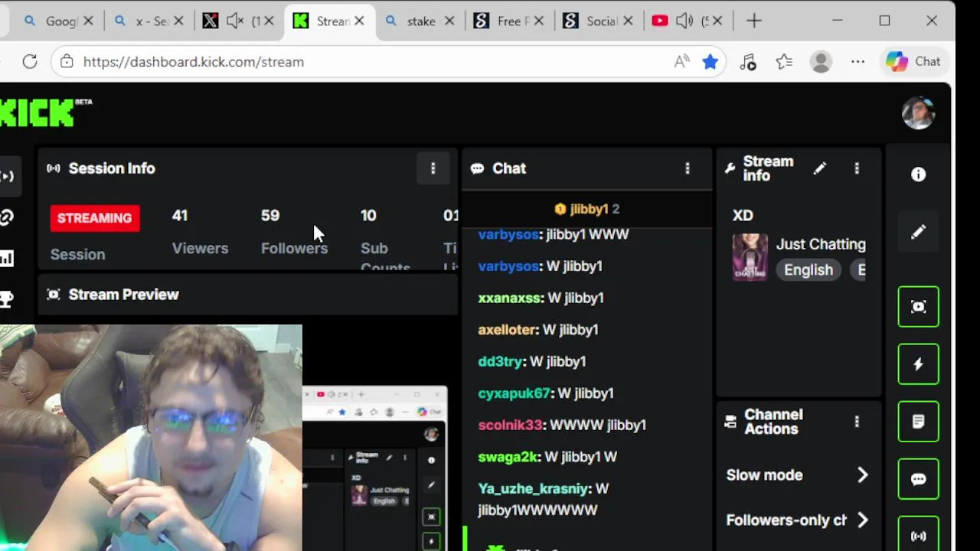This screenshot has height=551, width=980.
Task: Open Read aloud icon in address bar
Action: tap(681, 62)
